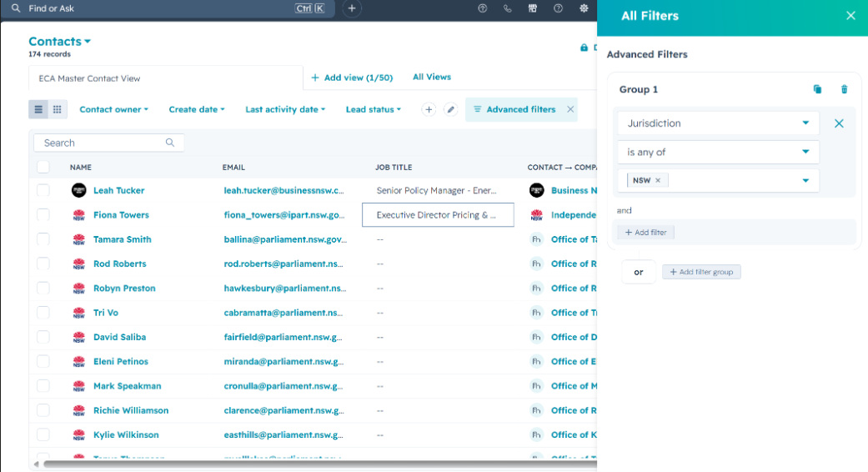This screenshot has height=472, width=868.
Task: Check the Tri Vo row checkbox
Action: pos(43,312)
